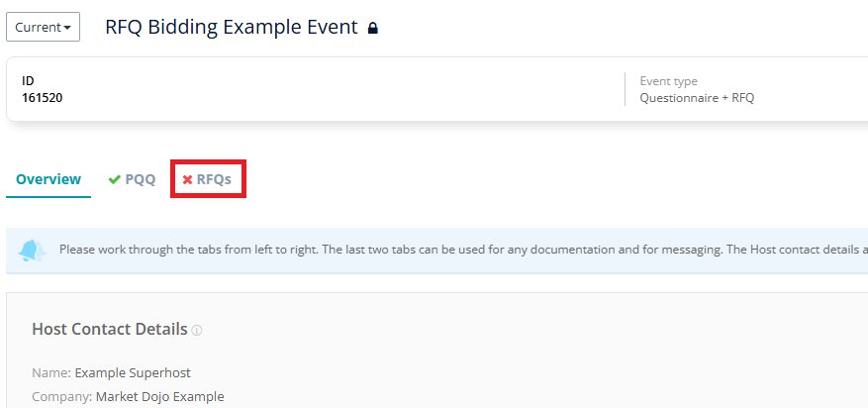This screenshot has height=408, width=868.
Task: Click the 'Name:' field label
Action: (52, 373)
